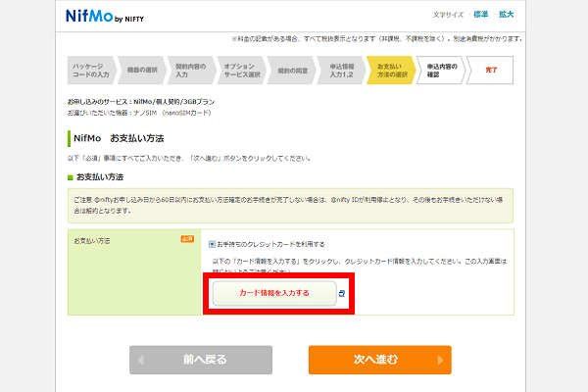
Task: Click the ご注意 notice text box
Action: coord(290,206)
